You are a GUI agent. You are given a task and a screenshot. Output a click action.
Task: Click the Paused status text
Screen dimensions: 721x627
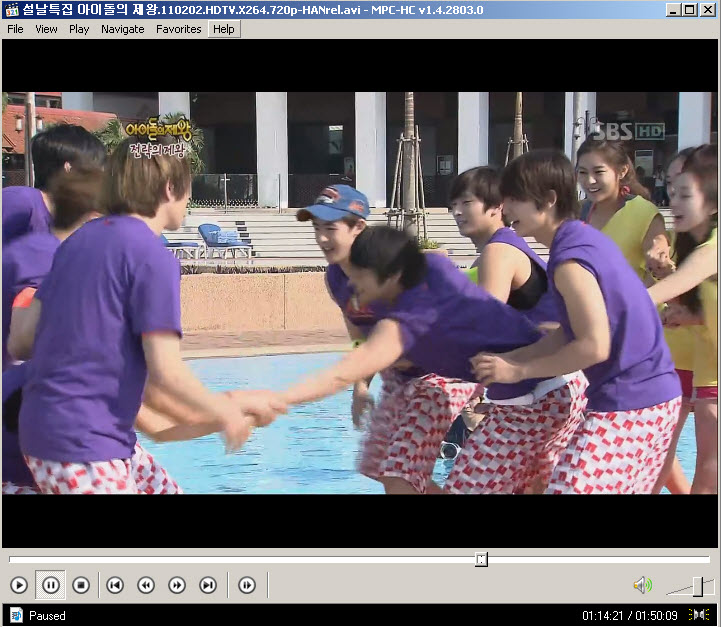coord(47,616)
